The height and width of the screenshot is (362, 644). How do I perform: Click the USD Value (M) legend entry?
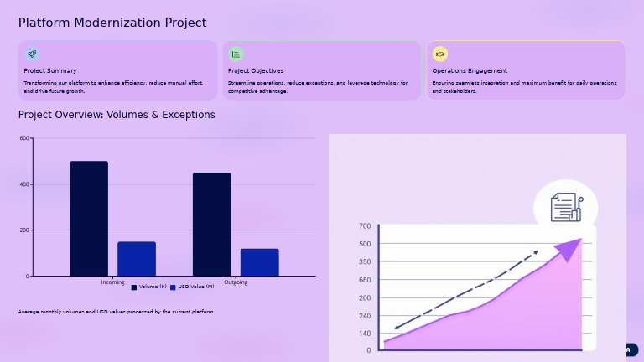pyautogui.click(x=192, y=287)
